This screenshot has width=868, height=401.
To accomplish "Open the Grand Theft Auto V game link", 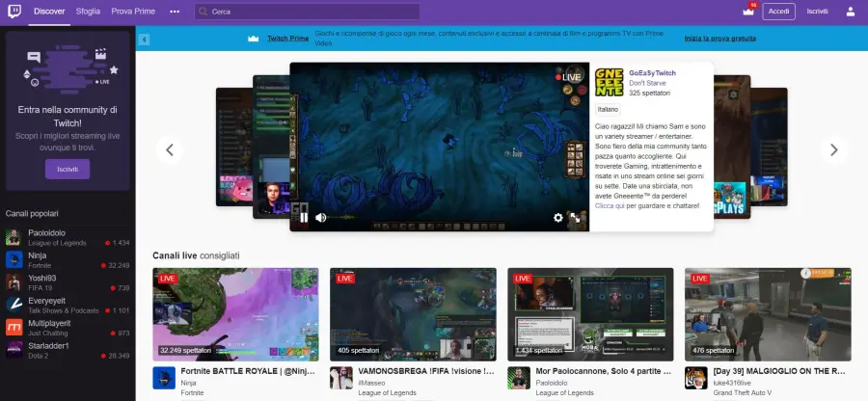I will tap(742, 393).
